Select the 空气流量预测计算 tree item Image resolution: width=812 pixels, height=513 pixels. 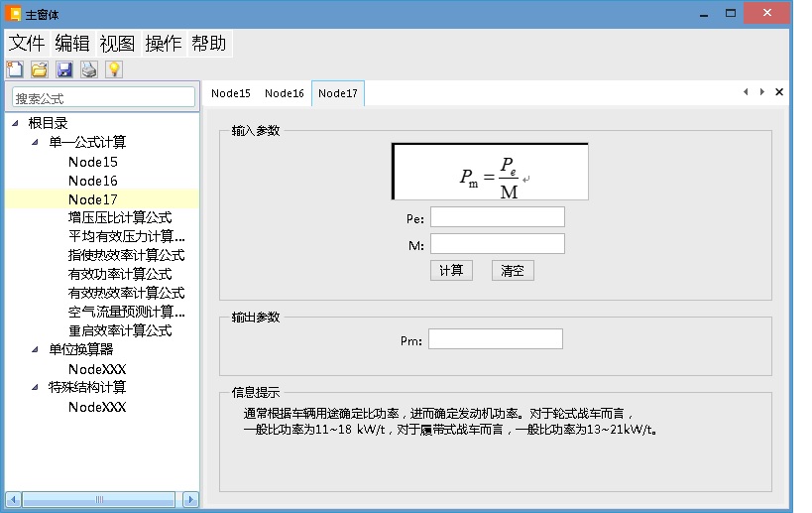[127, 312]
